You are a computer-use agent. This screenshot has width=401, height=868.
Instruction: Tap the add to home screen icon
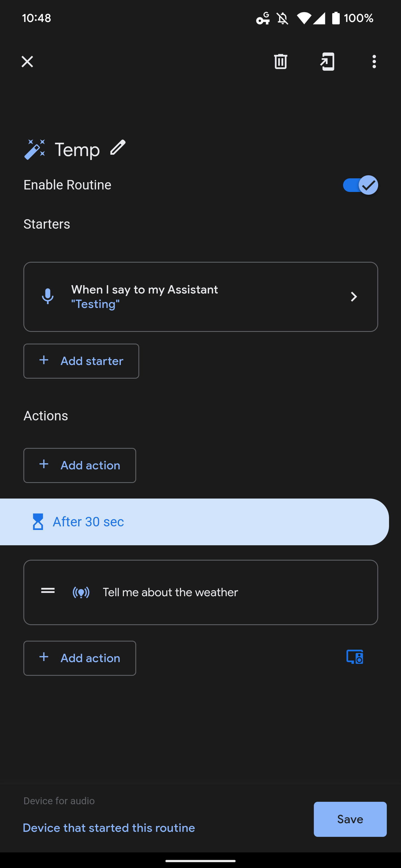(327, 61)
